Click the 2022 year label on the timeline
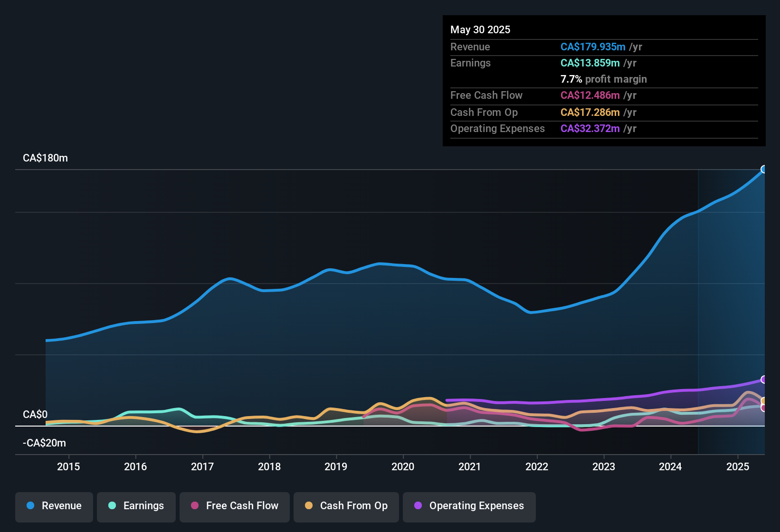The image size is (780, 532). (537, 466)
